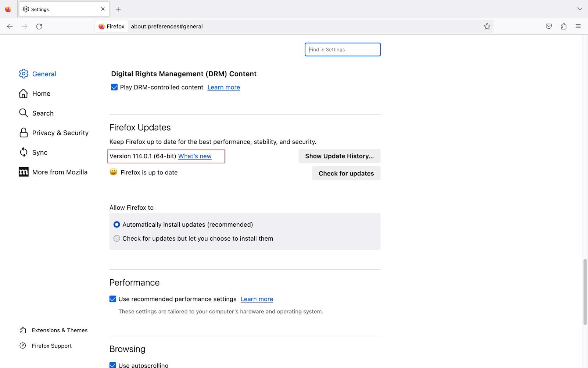588x368 pixels.
Task: Click the More from Mozilla icon
Action: [24, 172]
